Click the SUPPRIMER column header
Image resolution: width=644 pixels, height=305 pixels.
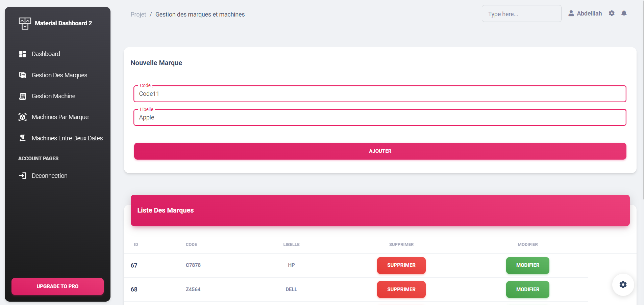pos(401,245)
